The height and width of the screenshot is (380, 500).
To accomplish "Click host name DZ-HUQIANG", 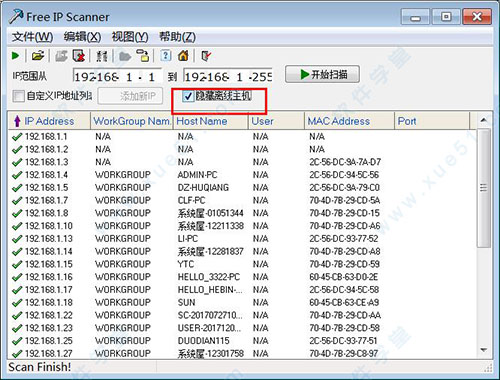I will point(203,188).
